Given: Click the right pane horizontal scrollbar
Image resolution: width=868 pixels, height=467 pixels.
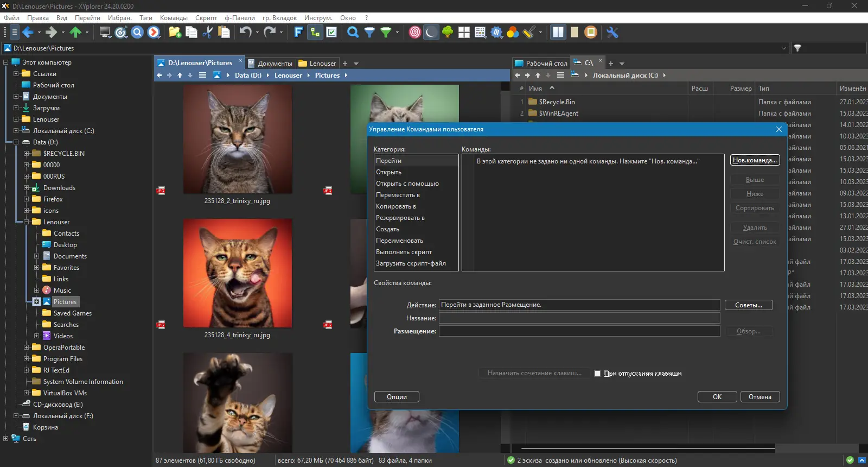Looking at the screenshot, I should (x=646, y=449).
